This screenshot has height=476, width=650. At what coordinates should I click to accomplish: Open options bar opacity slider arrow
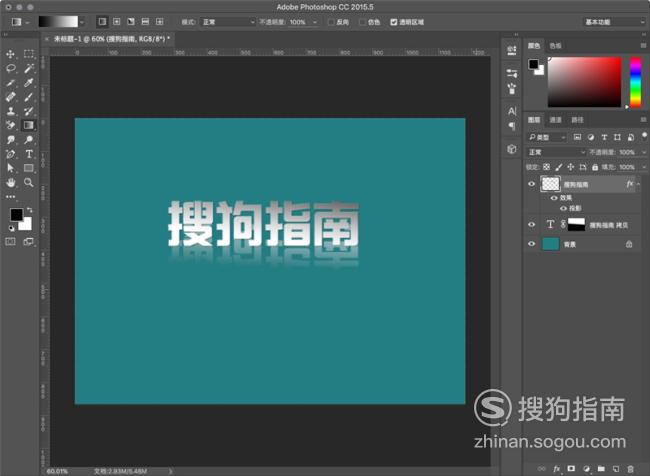pos(315,22)
